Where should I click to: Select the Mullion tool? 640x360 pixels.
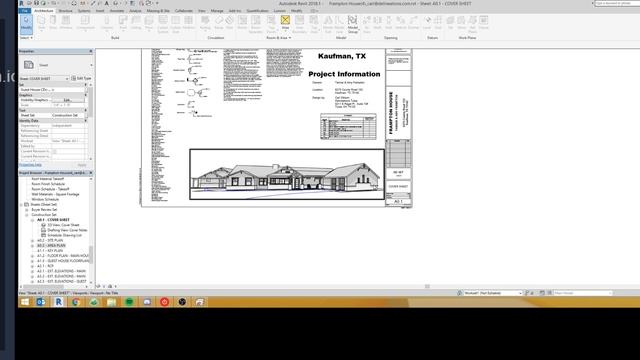[x=189, y=23]
